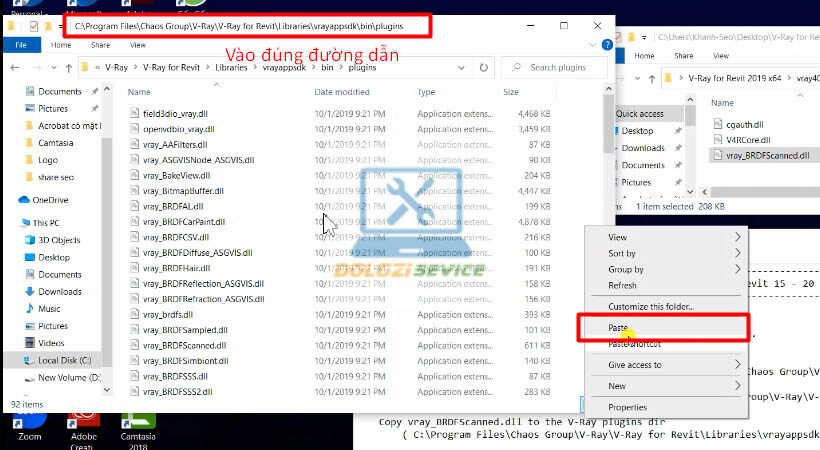Click the Libraries breadcrumb segment
Image resolution: width=820 pixels, height=450 pixels.
click(x=231, y=68)
